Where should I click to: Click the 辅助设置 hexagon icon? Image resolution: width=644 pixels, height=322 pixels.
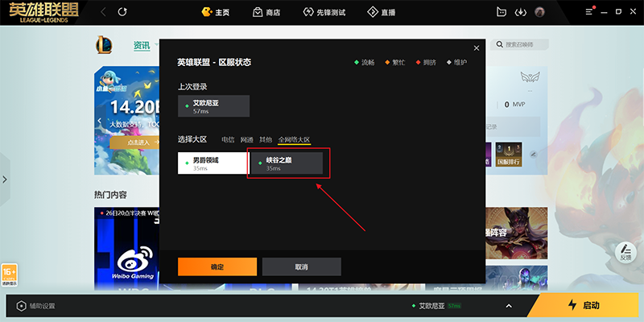coord(21,306)
